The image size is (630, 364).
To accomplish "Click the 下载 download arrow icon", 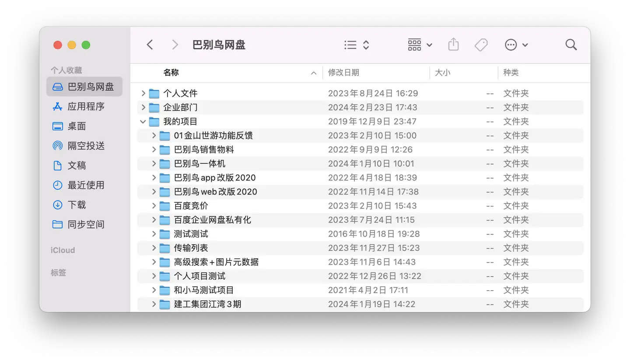I will pos(57,205).
